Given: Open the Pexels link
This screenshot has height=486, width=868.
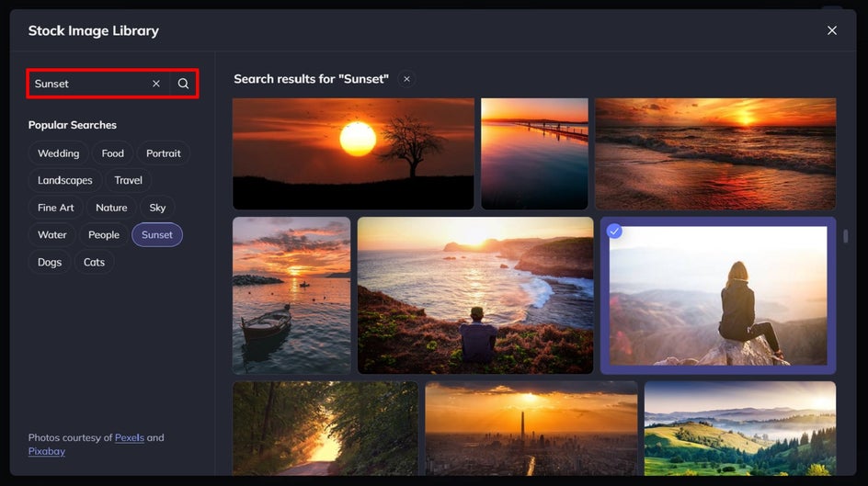Looking at the screenshot, I should pyautogui.click(x=130, y=437).
